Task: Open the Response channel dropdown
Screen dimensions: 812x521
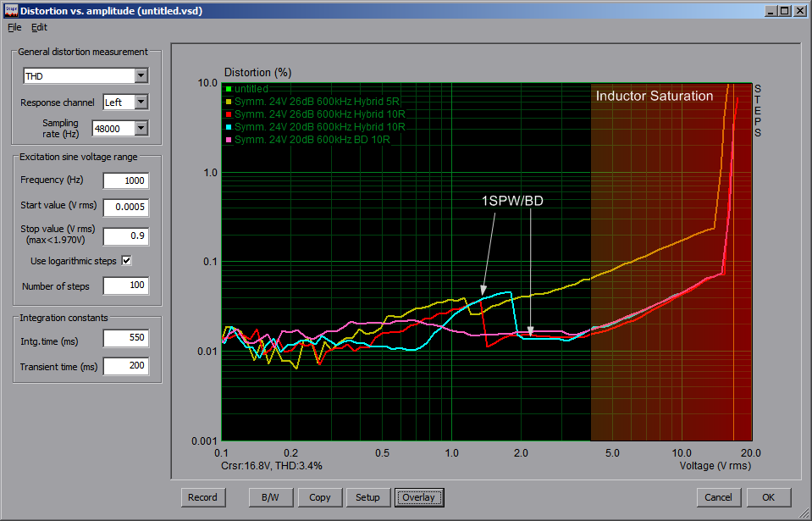Action: (x=141, y=103)
